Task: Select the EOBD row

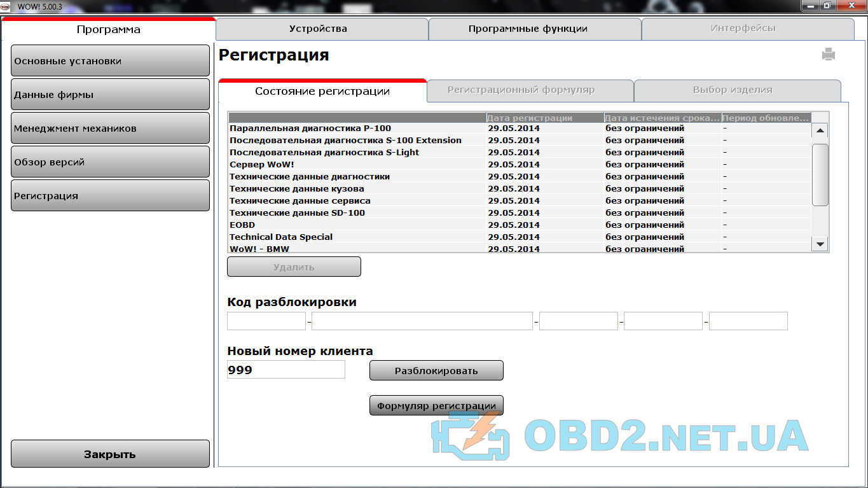Action: (x=520, y=225)
